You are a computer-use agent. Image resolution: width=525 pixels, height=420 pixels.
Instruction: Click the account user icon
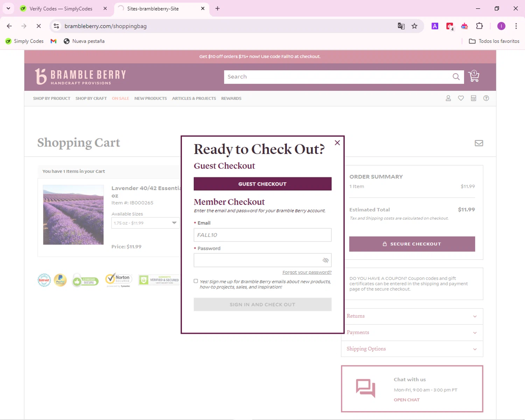click(448, 98)
